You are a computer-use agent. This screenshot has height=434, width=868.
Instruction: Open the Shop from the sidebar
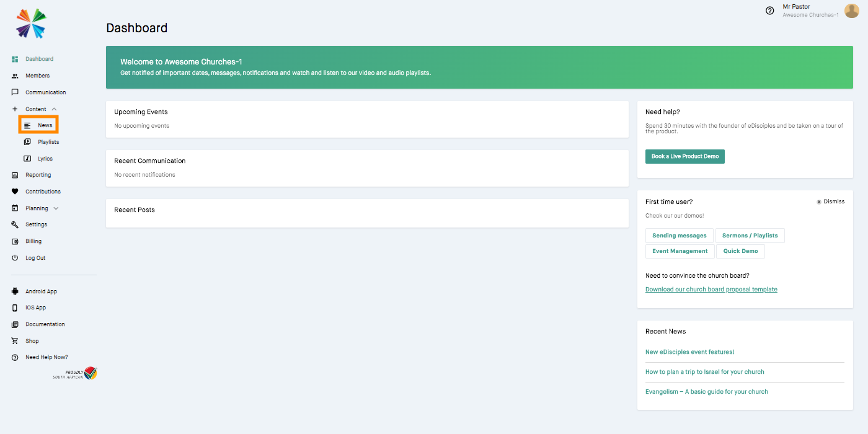[31, 340]
